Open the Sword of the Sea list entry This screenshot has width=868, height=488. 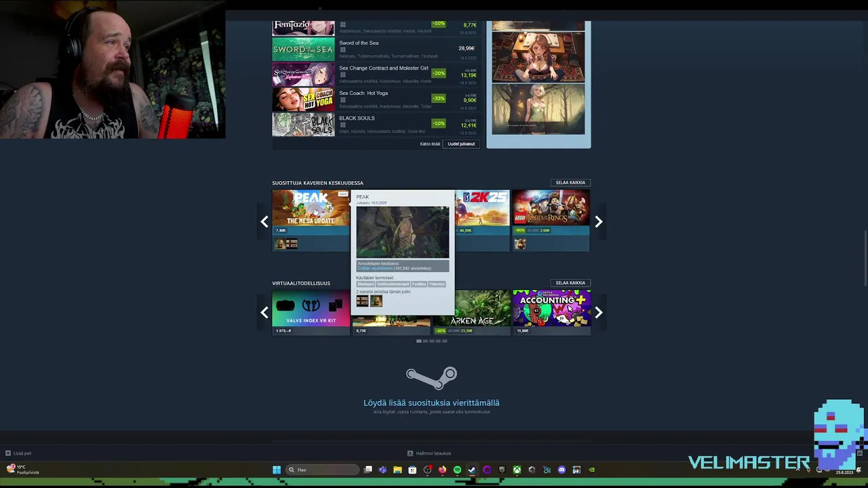tap(376, 49)
